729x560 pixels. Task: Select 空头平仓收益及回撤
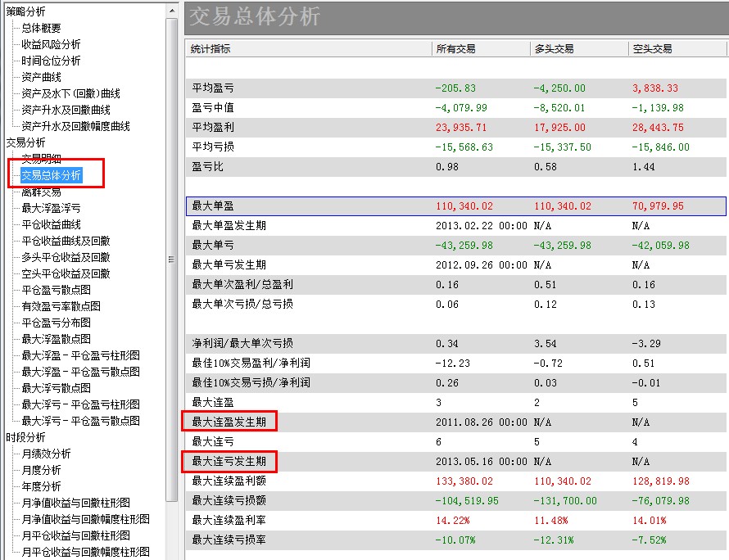(66, 273)
